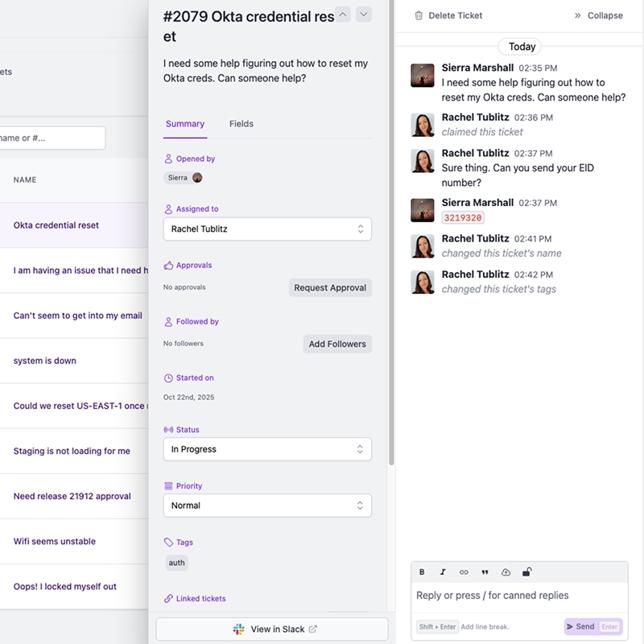Click the reply message text field
The image size is (644, 644).
(x=519, y=597)
